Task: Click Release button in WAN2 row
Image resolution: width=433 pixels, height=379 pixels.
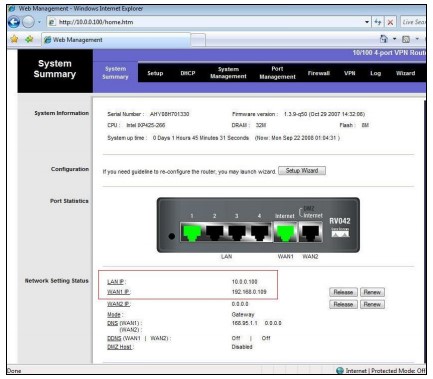Action: click(343, 304)
